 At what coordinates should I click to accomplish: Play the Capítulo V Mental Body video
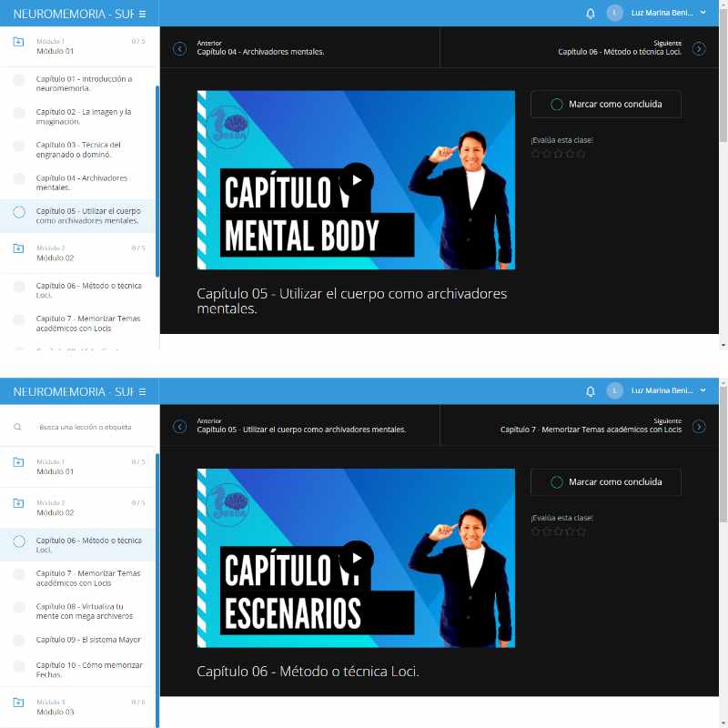(x=356, y=179)
